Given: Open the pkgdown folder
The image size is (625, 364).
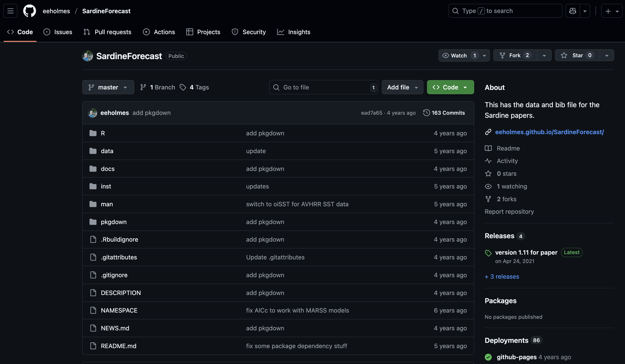Looking at the screenshot, I should click(x=114, y=222).
